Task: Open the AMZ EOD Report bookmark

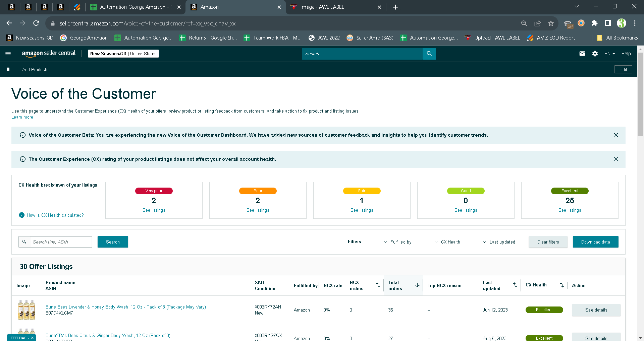Action: point(551,38)
